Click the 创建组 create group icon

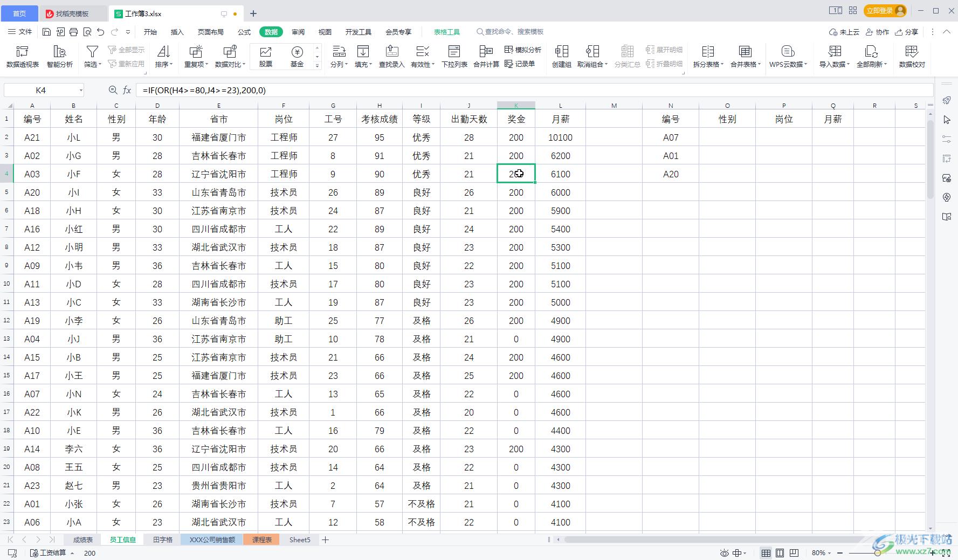pyautogui.click(x=561, y=57)
